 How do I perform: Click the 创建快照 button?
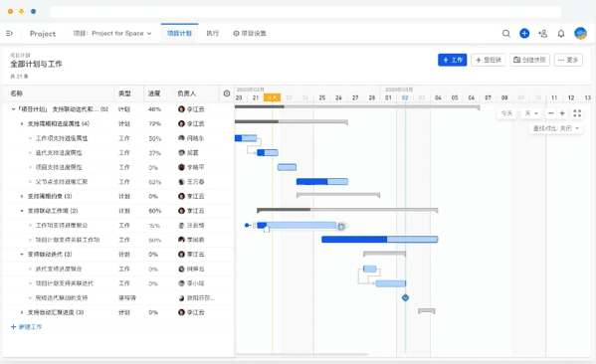[529, 60]
